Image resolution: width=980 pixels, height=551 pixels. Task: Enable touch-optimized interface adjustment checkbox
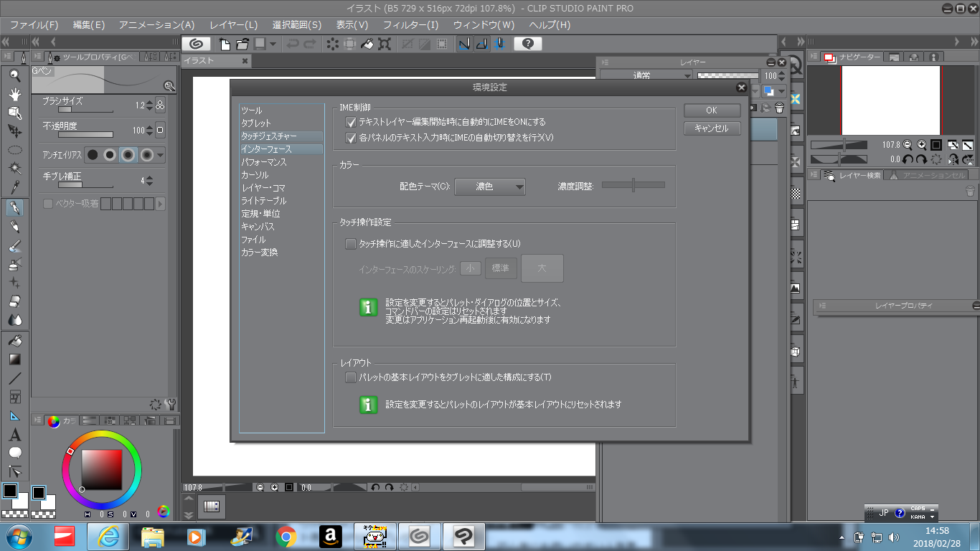(x=351, y=244)
